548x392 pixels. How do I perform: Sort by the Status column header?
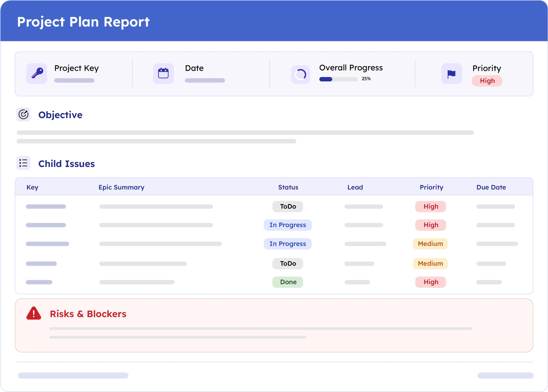coord(288,187)
